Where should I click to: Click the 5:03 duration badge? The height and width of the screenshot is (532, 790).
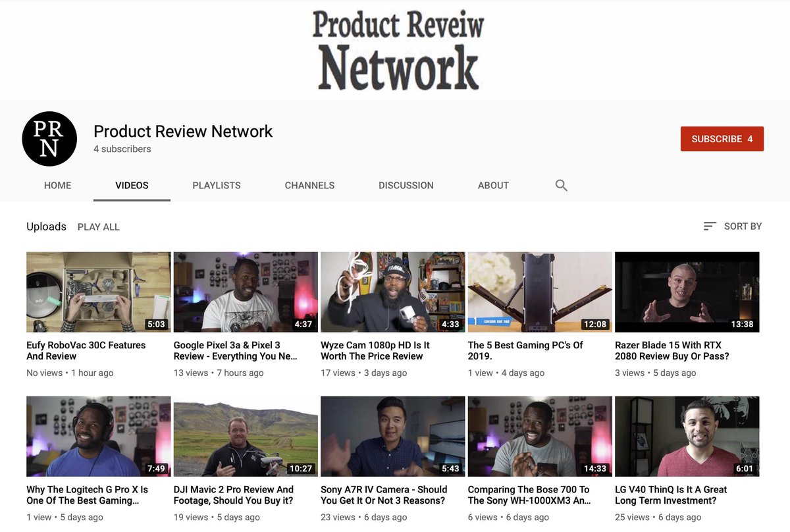click(156, 324)
